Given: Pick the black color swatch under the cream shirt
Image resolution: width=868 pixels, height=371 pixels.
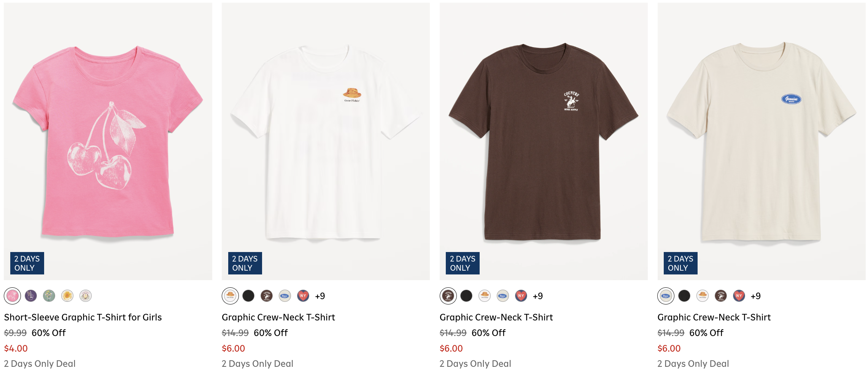Looking at the screenshot, I should [x=684, y=296].
